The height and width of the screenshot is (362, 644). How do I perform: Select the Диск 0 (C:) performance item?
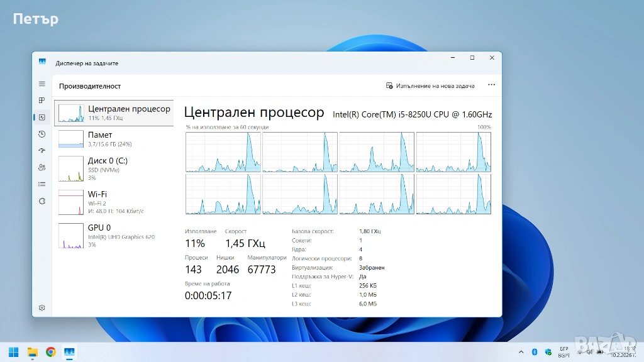pyautogui.click(x=113, y=168)
